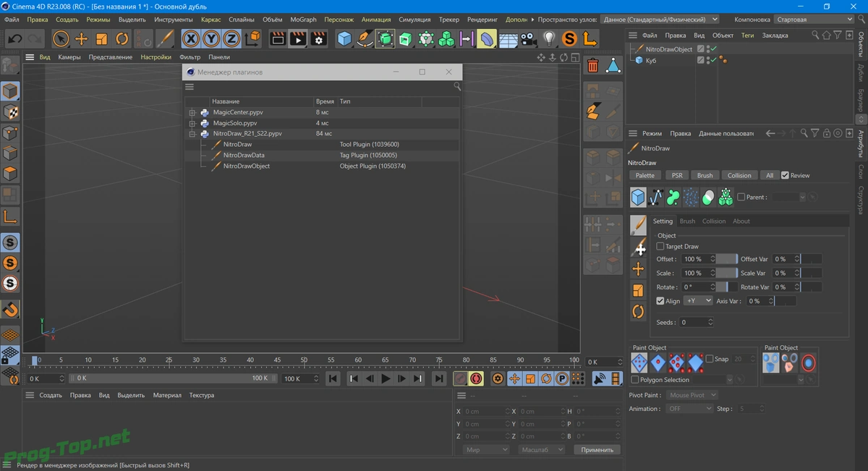Click the Render View clapperboard icon
Viewport: 868px width, 471px height.
pyautogui.click(x=277, y=39)
